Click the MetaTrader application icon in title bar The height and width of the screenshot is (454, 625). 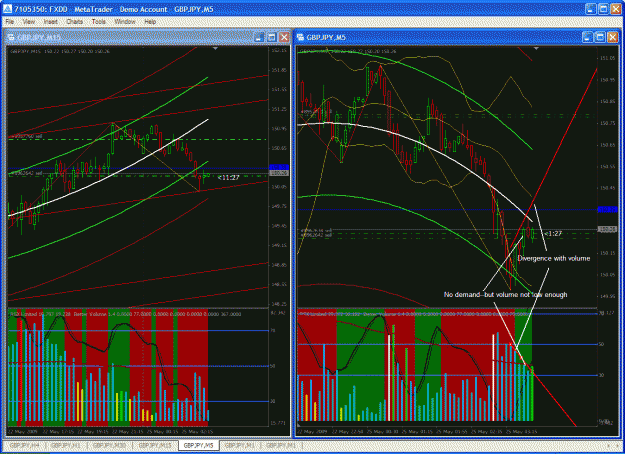8,9
